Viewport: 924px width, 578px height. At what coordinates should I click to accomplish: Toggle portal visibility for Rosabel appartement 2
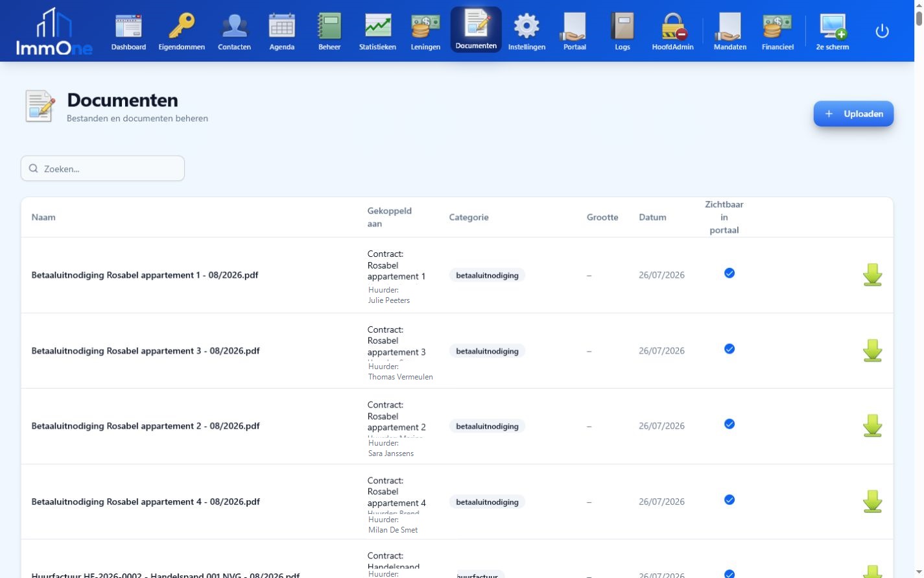point(729,424)
